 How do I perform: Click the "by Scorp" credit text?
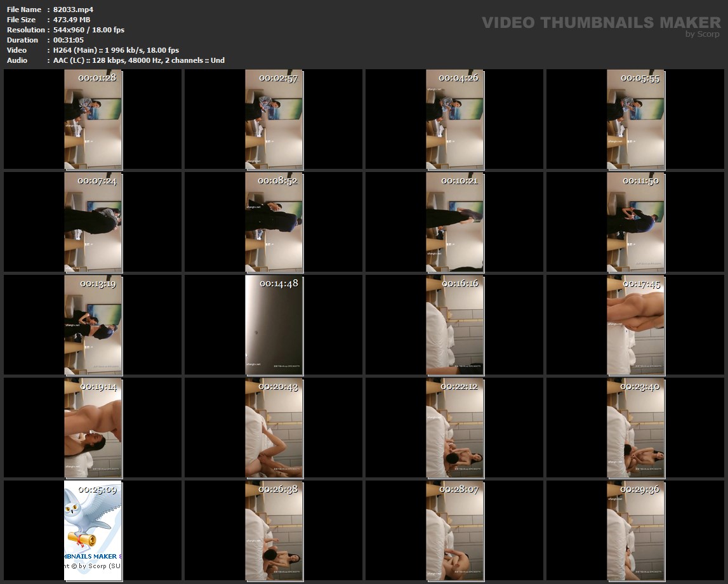[702, 34]
